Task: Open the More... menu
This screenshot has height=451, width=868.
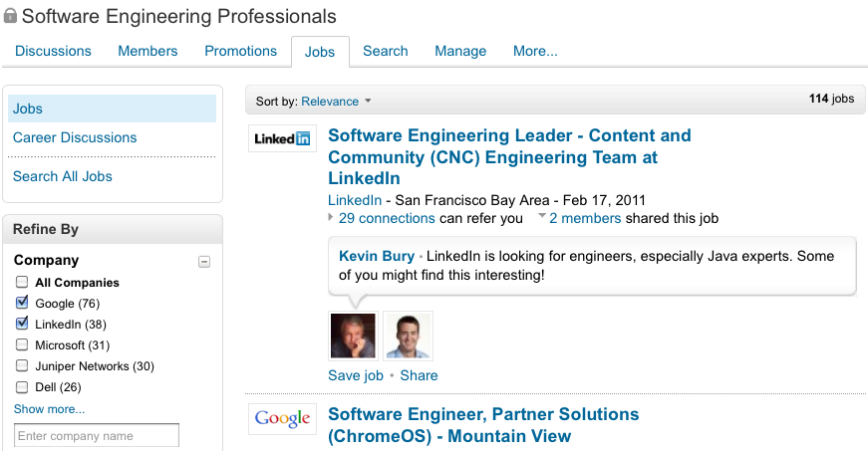Action: [x=535, y=51]
